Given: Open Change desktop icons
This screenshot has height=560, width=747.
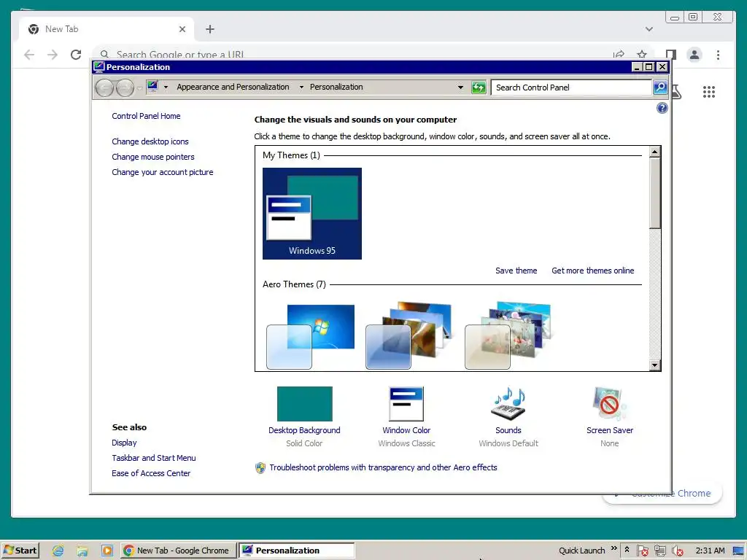Looking at the screenshot, I should coord(150,141).
